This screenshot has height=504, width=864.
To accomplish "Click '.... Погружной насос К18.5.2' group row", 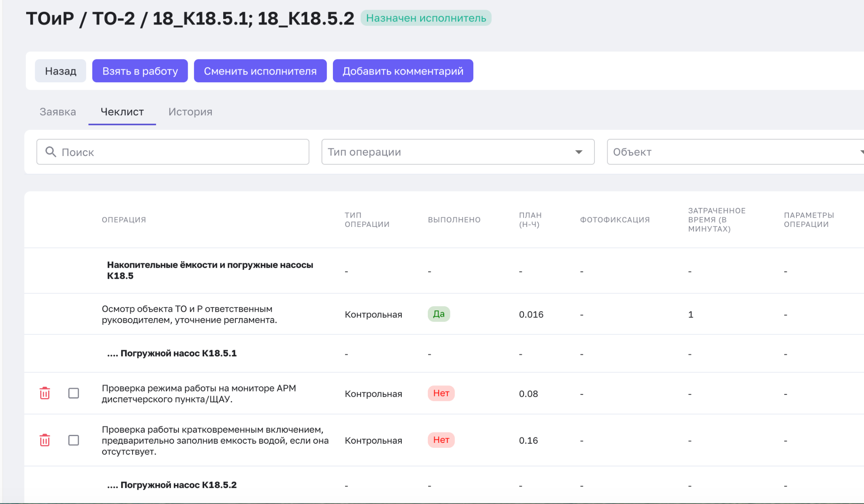I will (444, 485).
